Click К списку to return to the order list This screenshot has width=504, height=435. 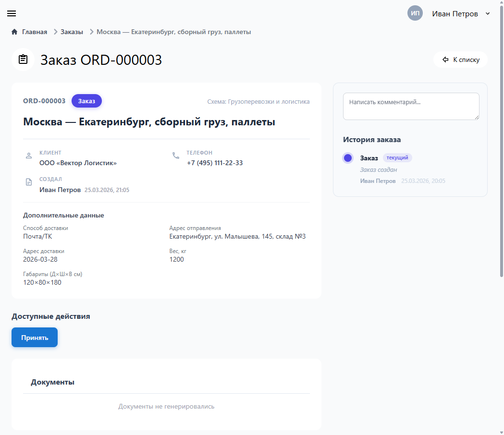460,60
